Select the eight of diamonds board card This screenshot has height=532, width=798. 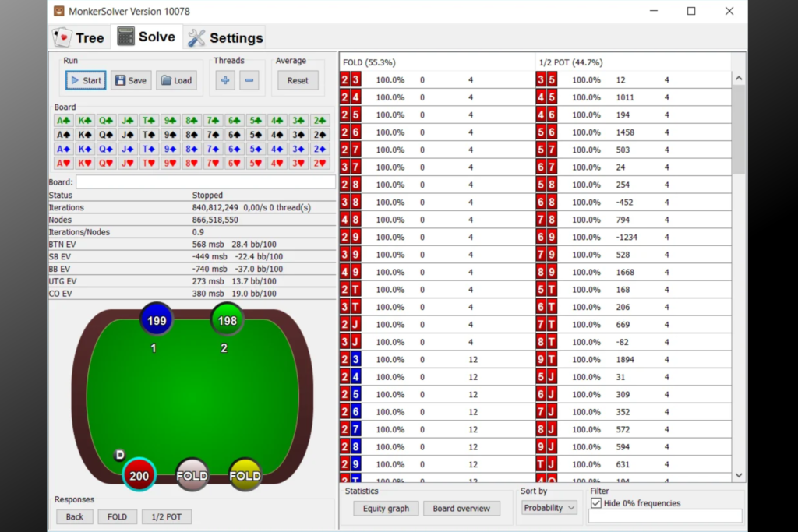(192, 149)
